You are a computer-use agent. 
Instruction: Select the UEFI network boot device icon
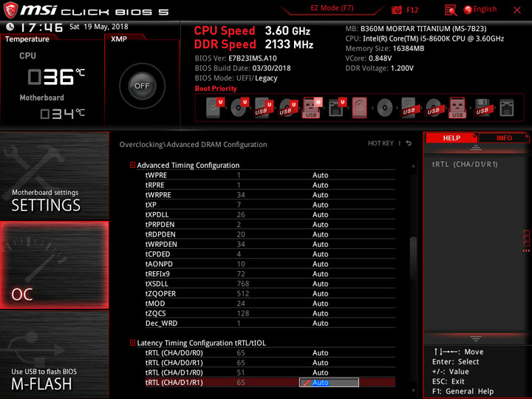click(x=337, y=108)
